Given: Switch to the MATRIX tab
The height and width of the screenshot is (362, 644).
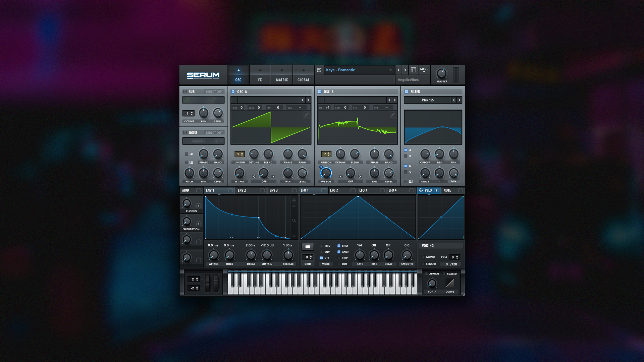Looking at the screenshot, I should [x=282, y=75].
